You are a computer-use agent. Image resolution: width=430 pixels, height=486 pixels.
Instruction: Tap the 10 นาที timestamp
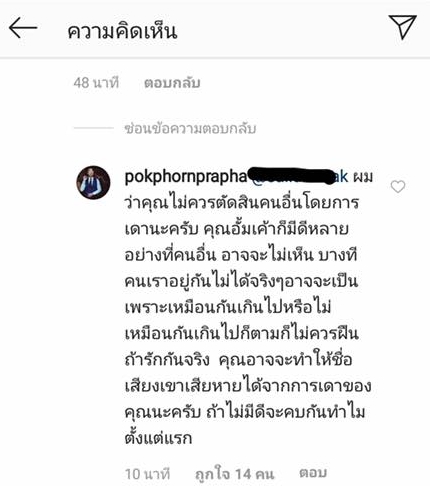pyautogui.click(x=147, y=474)
